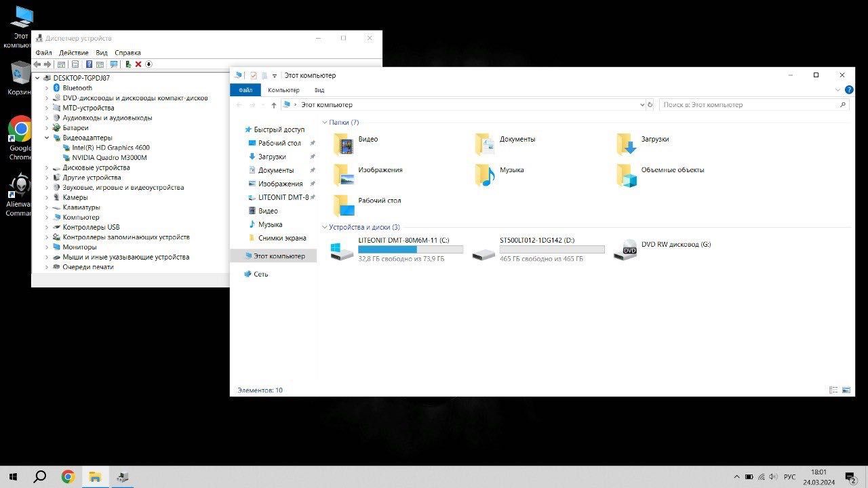Click scan for hardware changes monitor icon
The height and width of the screenshot is (488, 868).
click(114, 64)
